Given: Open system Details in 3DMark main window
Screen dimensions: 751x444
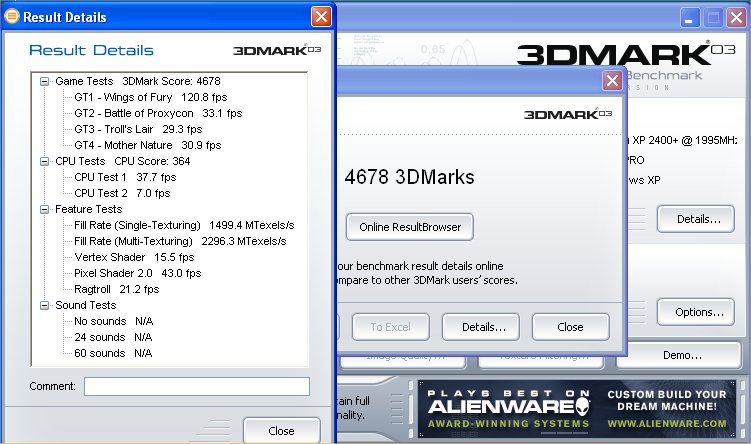Looking at the screenshot, I should (696, 219).
